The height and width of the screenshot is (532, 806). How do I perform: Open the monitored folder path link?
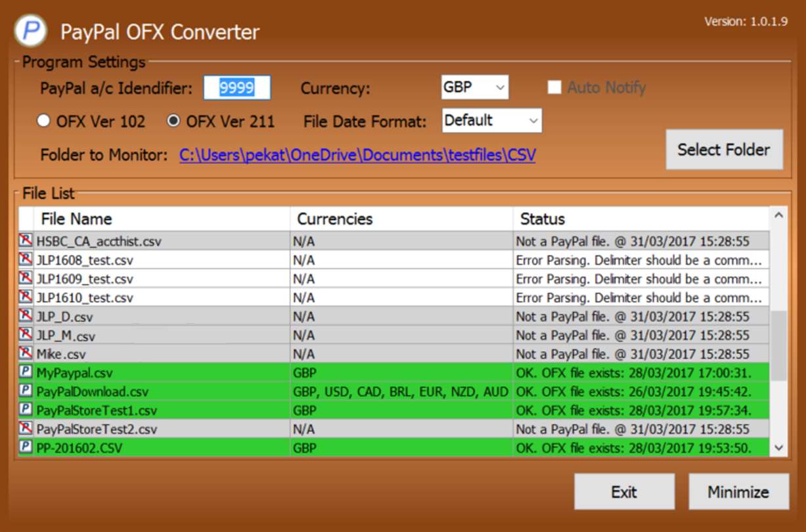(x=357, y=155)
